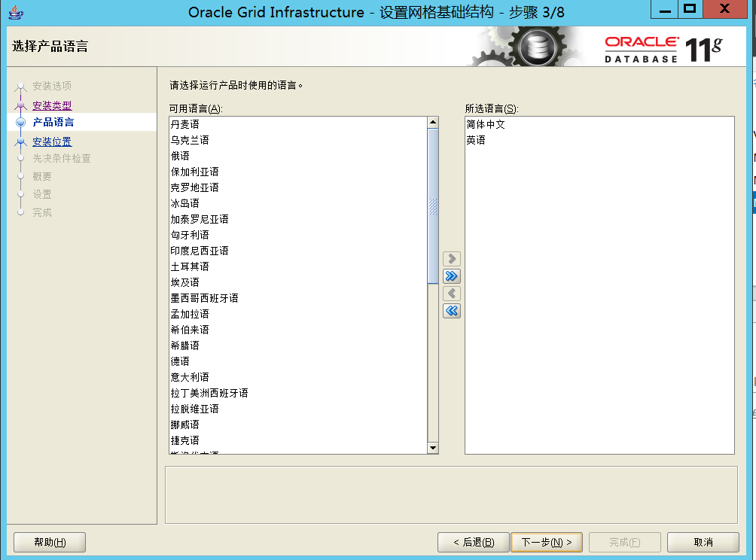Viewport: 756px width, 560px height.
Task: Click the double left-arrow remove all languages button
Action: [x=451, y=311]
